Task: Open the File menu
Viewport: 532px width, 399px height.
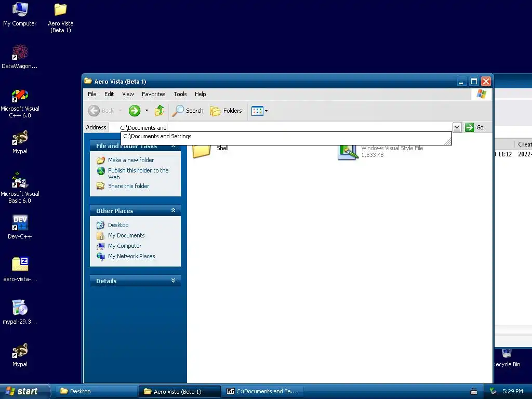Action: coord(92,94)
